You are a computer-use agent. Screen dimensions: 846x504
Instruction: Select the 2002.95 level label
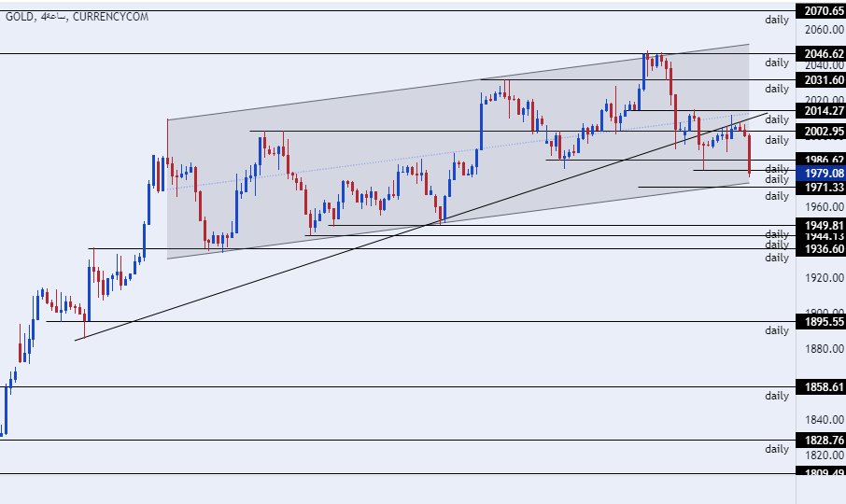point(819,132)
